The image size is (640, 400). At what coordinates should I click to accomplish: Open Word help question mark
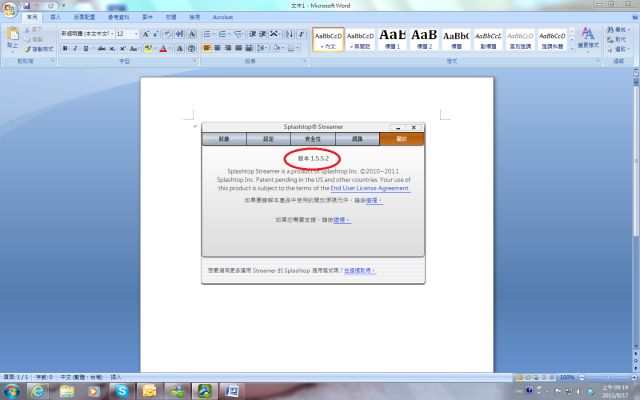pyautogui.click(x=635, y=17)
